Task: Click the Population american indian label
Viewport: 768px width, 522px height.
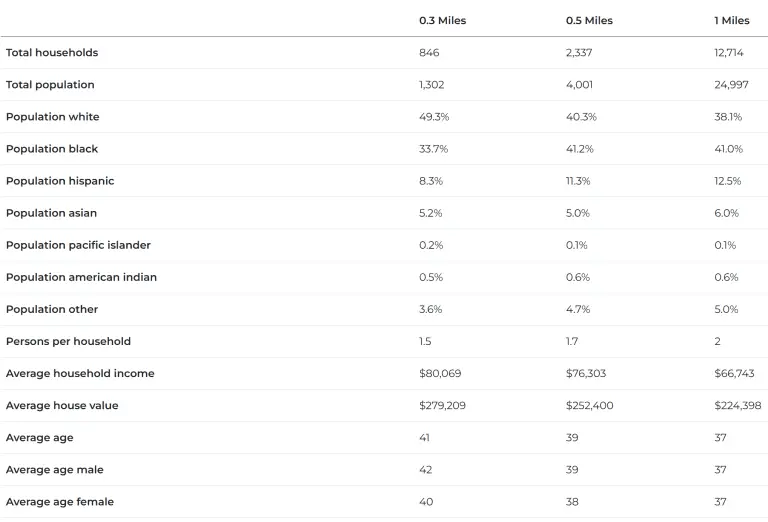Action: 81,277
